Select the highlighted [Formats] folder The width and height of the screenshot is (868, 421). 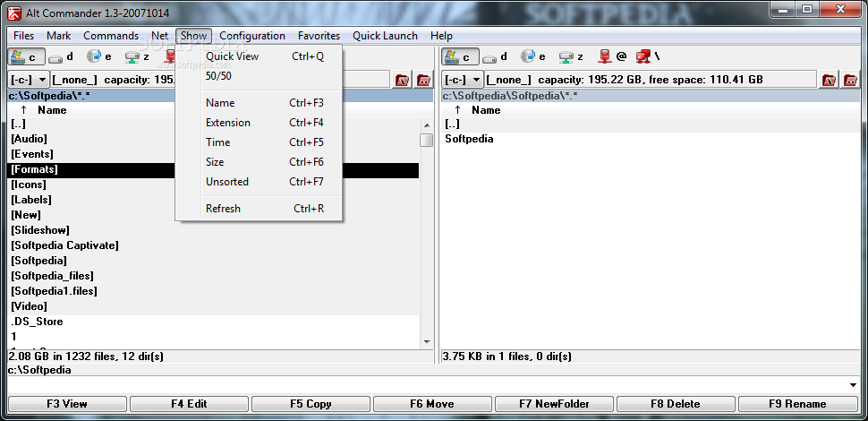point(213,169)
